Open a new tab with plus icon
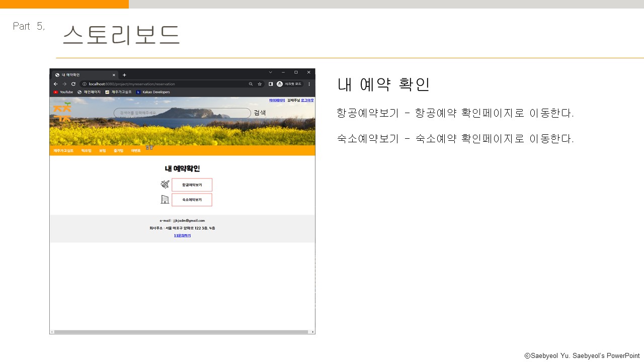Image resolution: width=644 pixels, height=362 pixels. click(124, 75)
